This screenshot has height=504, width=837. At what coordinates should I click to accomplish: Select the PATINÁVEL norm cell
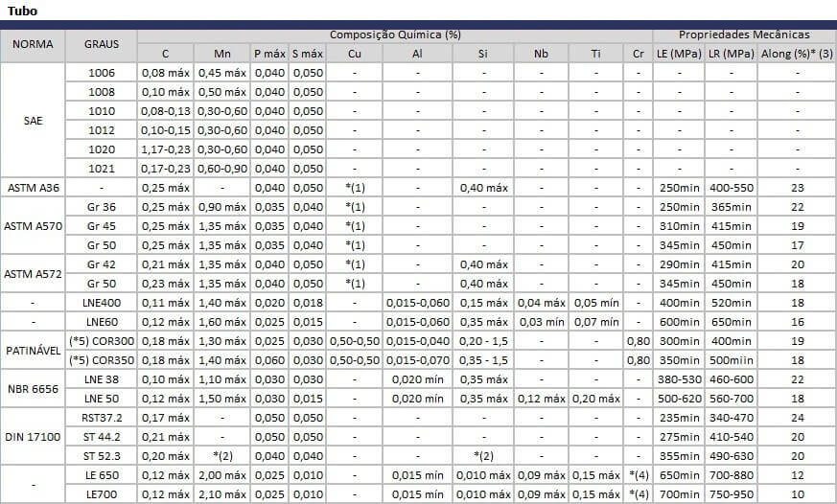(x=33, y=351)
